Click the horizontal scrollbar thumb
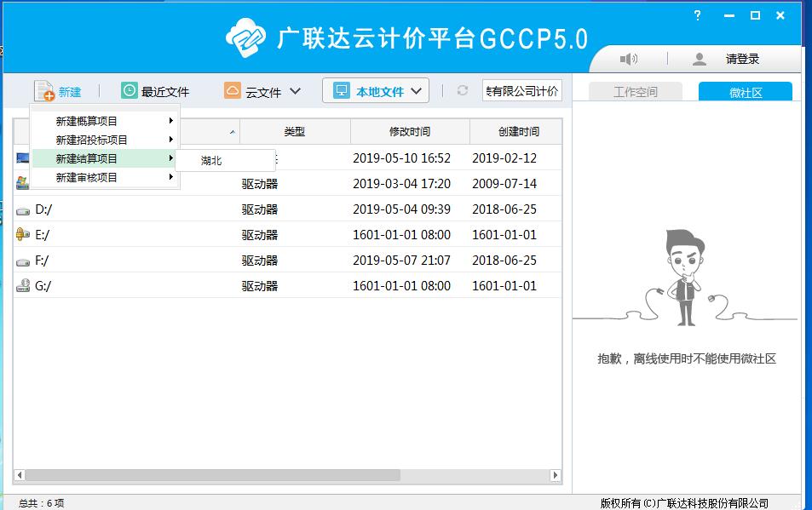812x510 pixels. pos(213,475)
